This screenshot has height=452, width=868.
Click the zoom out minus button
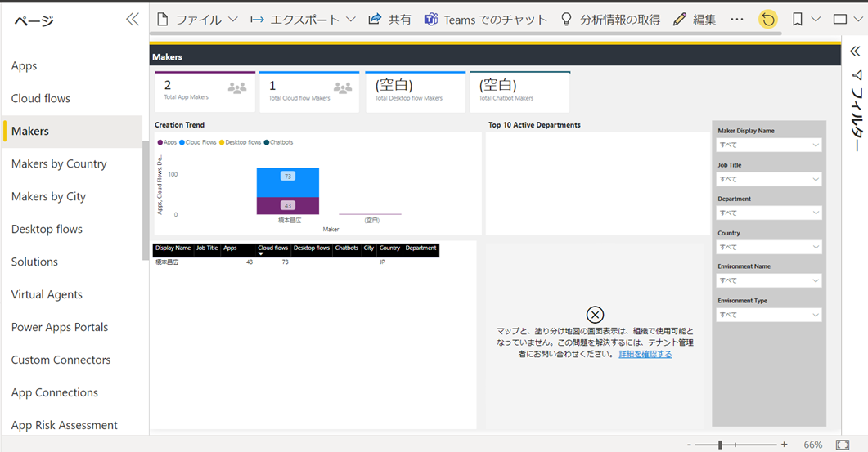point(689,445)
